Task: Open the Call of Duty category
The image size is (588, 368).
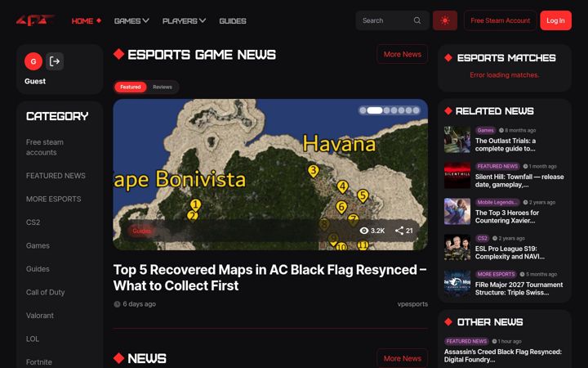Action: click(46, 292)
